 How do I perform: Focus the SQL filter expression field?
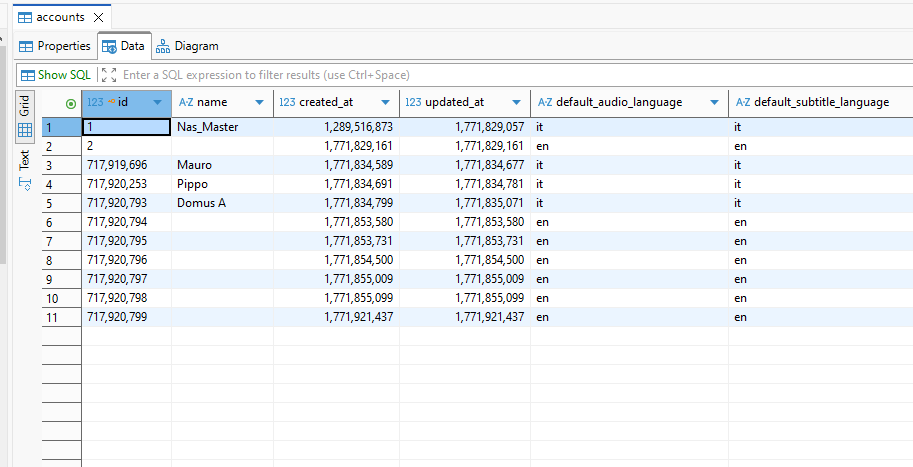(x=400, y=75)
